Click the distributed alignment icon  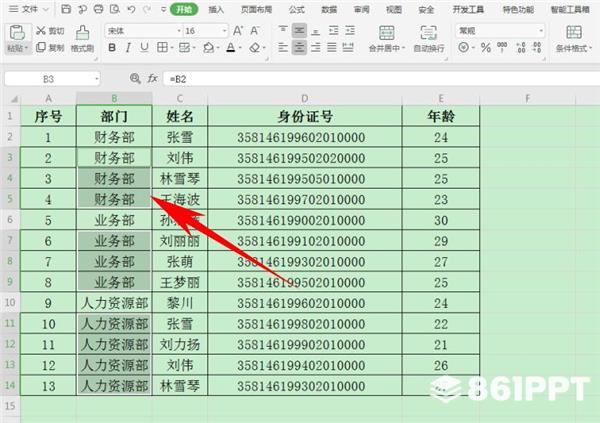coord(348,47)
